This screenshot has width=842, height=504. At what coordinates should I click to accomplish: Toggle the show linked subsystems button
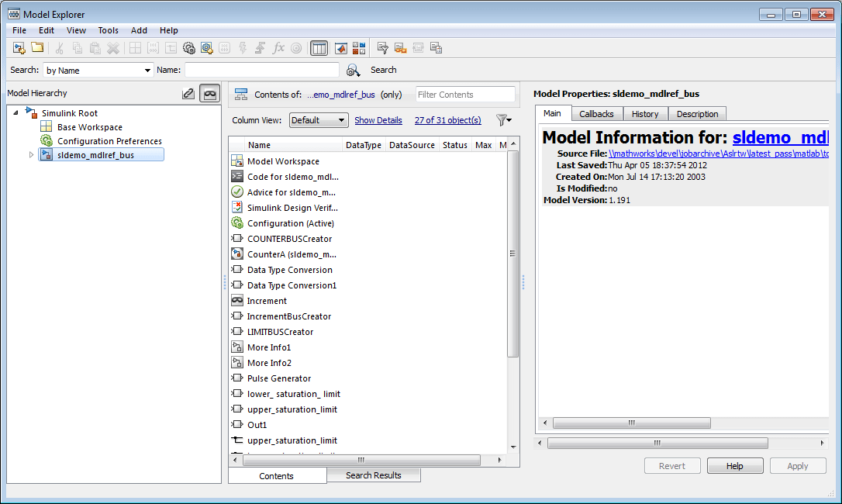point(188,94)
